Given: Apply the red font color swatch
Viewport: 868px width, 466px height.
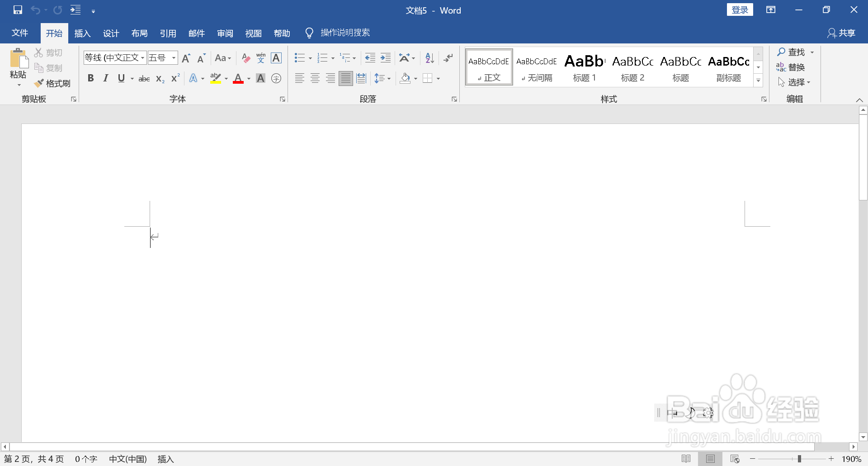Looking at the screenshot, I should pos(238,78).
